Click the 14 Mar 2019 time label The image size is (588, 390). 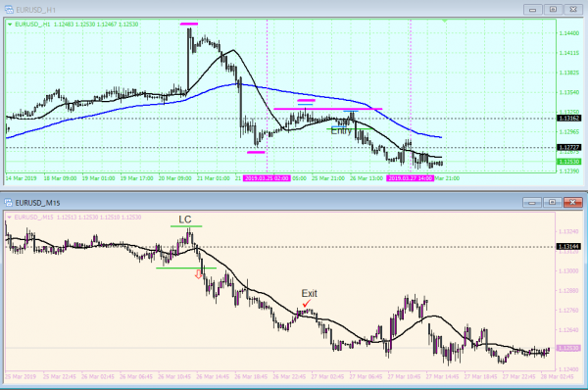[21, 178]
